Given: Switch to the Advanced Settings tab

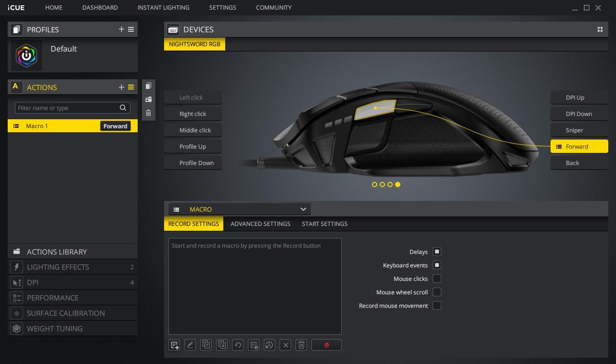Looking at the screenshot, I should click(x=260, y=224).
